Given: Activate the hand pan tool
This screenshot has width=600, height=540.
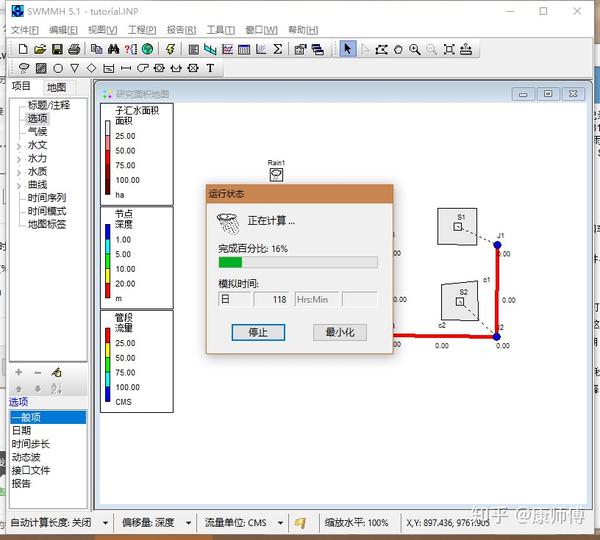Looking at the screenshot, I should (x=398, y=49).
